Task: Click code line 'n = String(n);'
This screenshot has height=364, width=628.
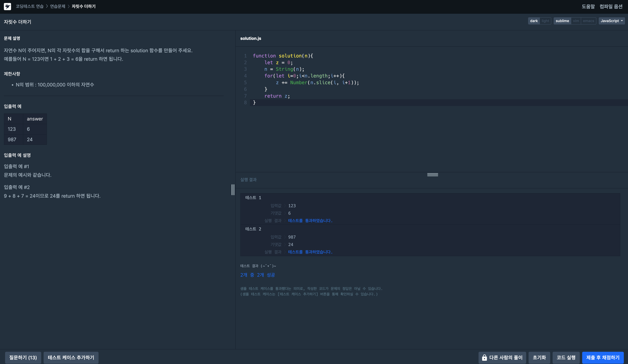Action: pyautogui.click(x=284, y=69)
